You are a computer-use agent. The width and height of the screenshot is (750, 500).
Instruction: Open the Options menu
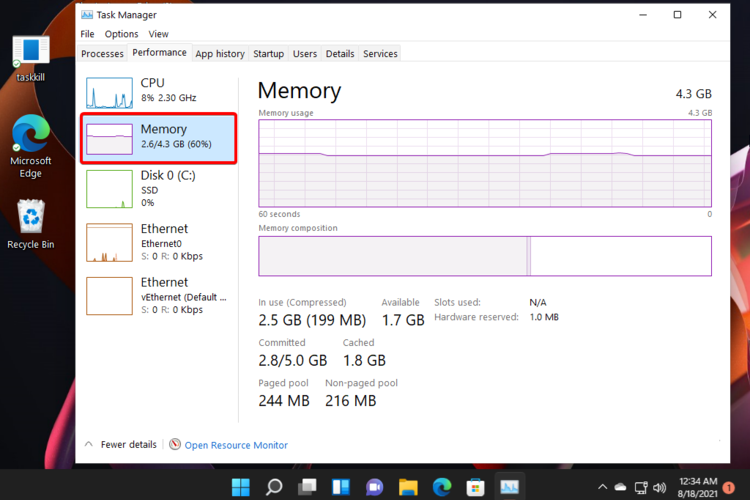click(x=121, y=34)
